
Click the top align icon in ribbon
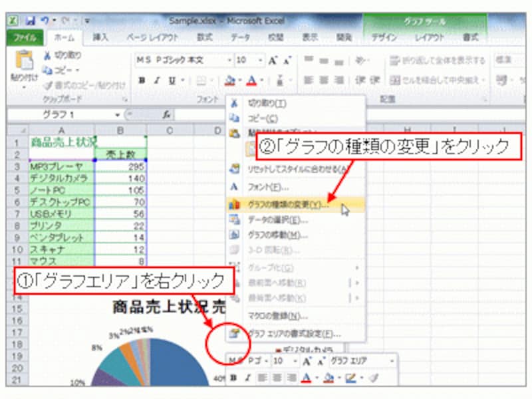pyautogui.click(x=309, y=61)
